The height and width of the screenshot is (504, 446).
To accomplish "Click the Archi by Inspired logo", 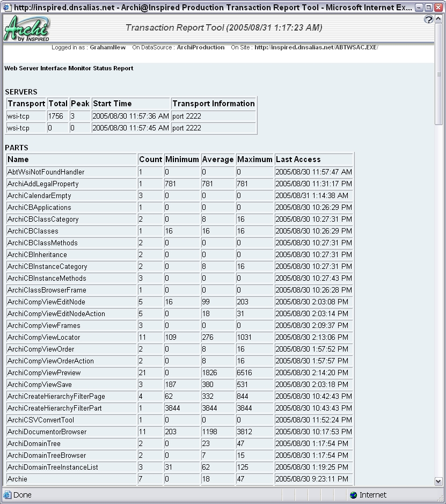I will pos(27,29).
